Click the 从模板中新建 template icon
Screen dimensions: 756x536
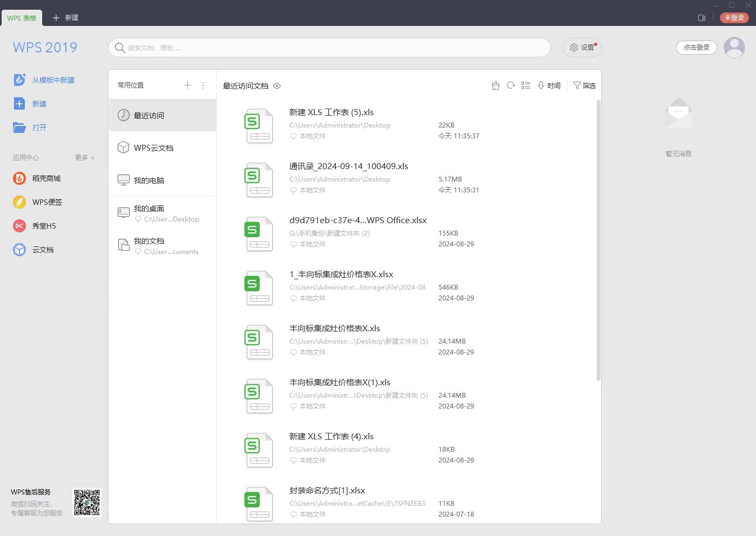tap(19, 80)
